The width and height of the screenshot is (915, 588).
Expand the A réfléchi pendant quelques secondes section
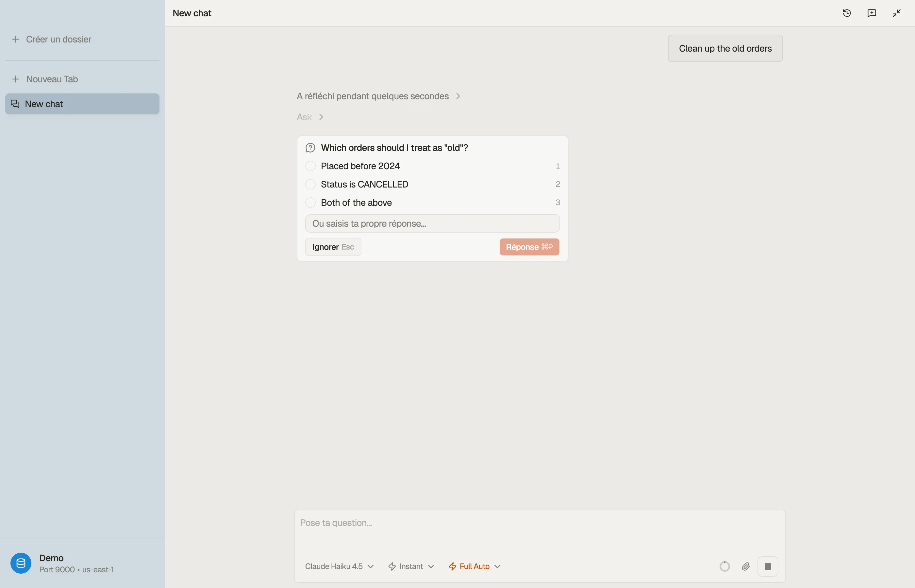378,96
